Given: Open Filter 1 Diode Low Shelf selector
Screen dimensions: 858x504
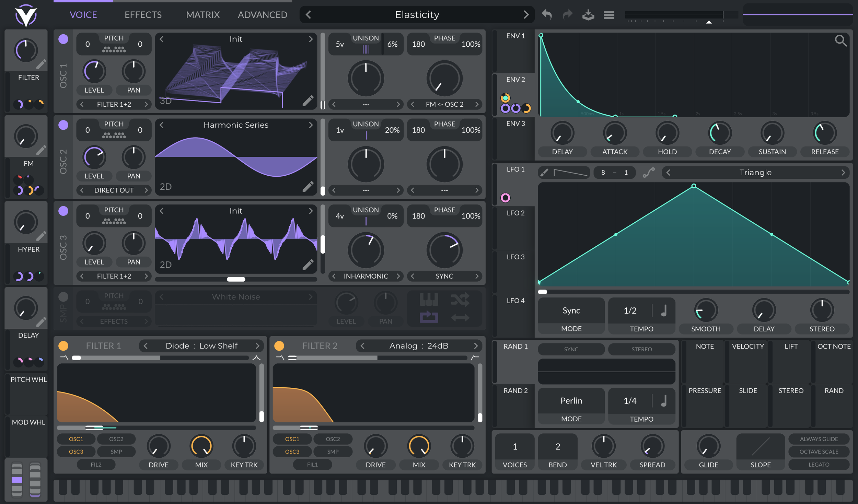Looking at the screenshot, I should click(x=201, y=346).
